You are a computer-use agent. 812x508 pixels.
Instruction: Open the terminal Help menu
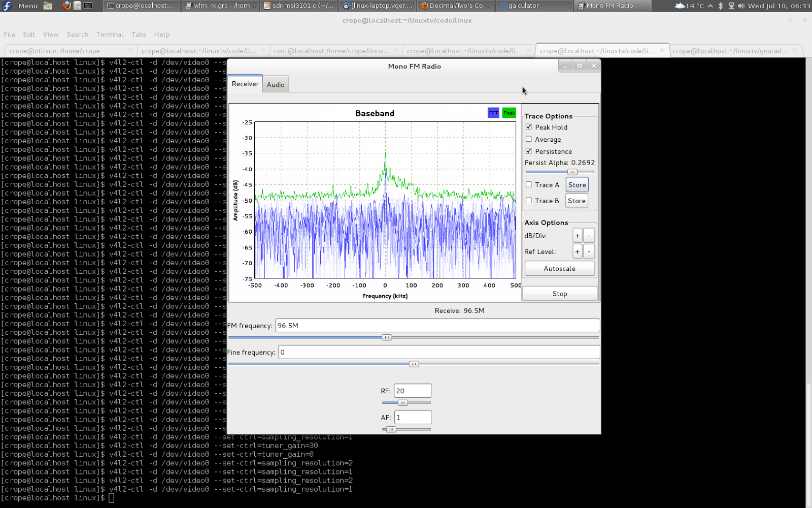click(x=161, y=35)
